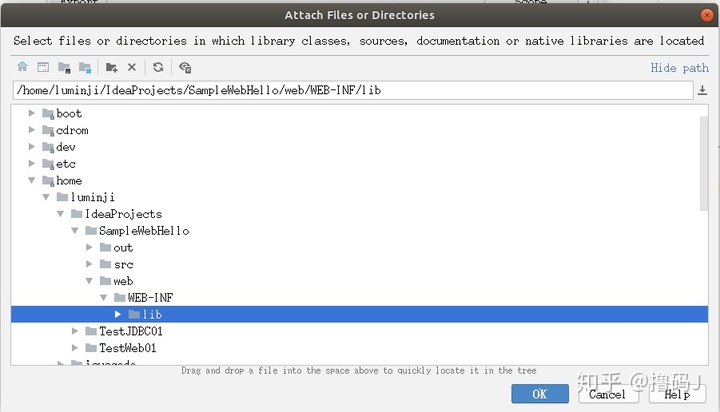
Task: Create a new folder with toolbar icon
Action: click(x=112, y=68)
